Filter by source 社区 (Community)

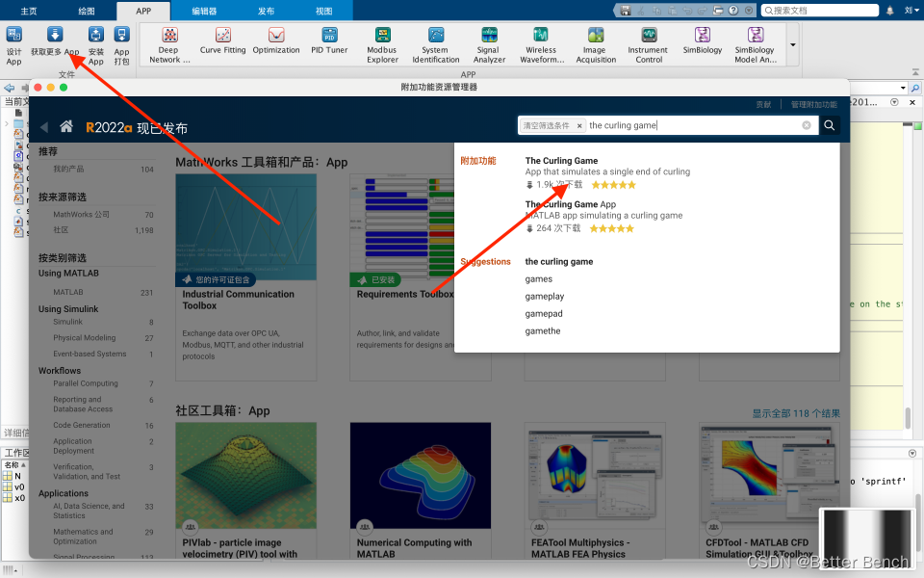pos(61,229)
